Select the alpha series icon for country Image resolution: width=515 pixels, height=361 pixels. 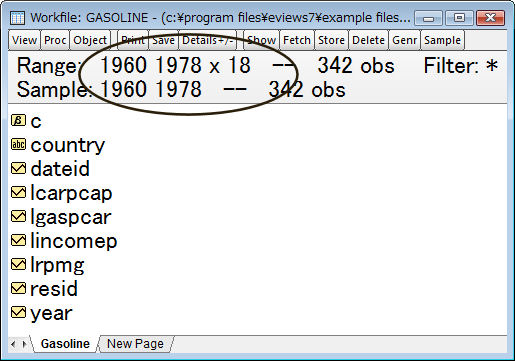coord(18,144)
